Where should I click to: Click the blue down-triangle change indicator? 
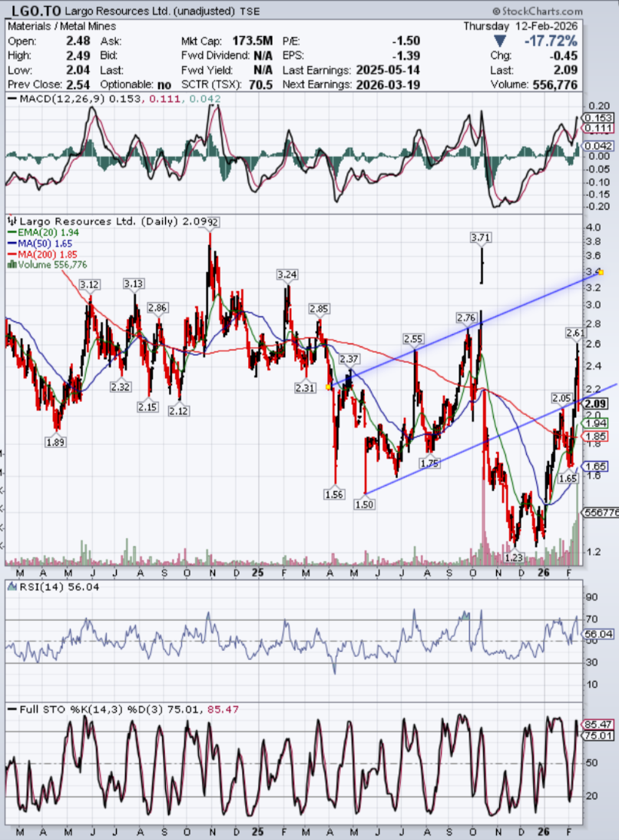point(500,42)
